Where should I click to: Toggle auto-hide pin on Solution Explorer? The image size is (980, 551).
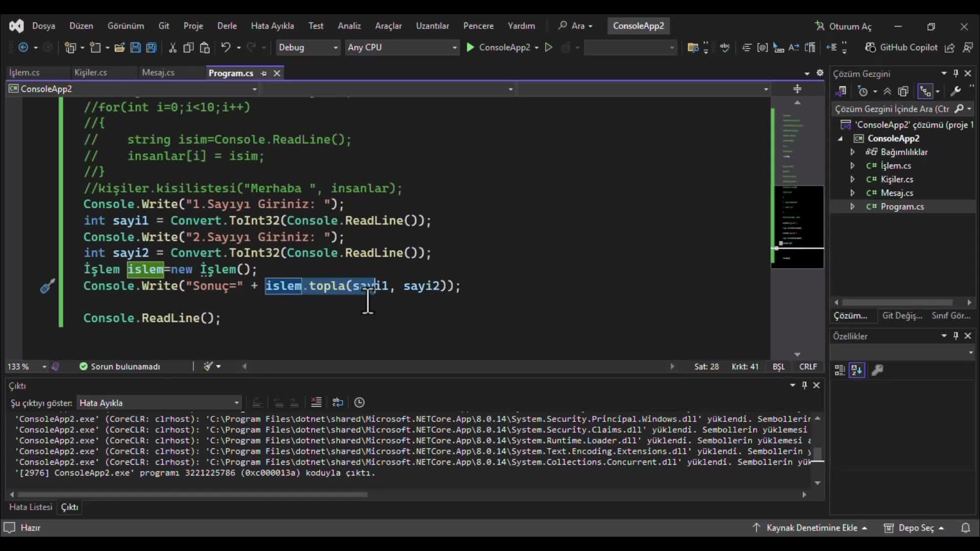(x=956, y=73)
